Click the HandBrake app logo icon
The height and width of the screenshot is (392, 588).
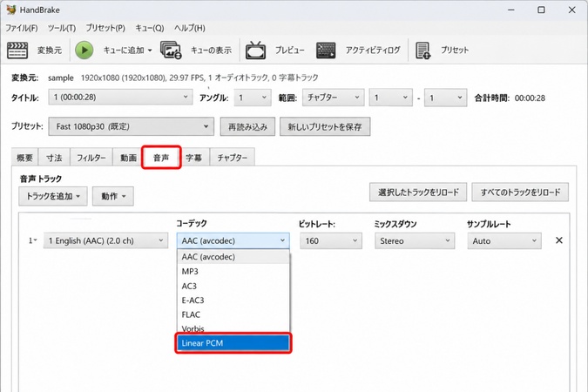(10, 10)
